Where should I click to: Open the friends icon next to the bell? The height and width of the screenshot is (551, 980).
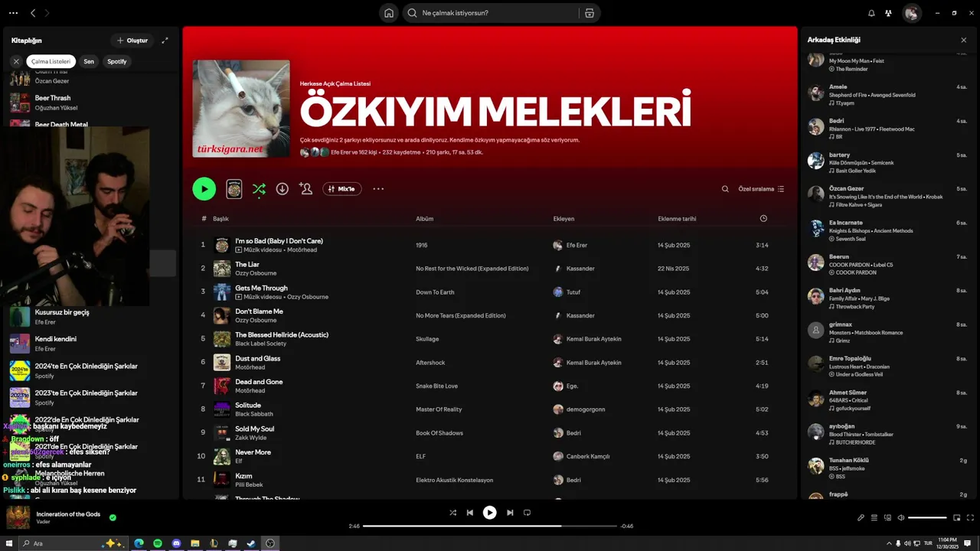888,13
